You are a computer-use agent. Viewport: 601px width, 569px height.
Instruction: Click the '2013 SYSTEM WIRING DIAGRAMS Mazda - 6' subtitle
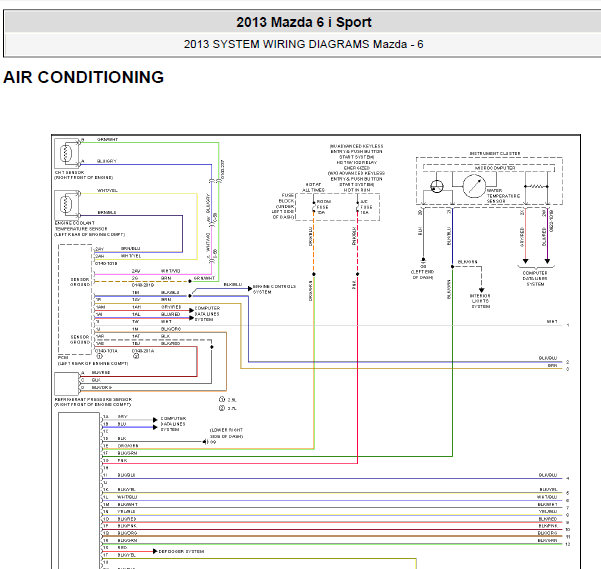click(x=304, y=44)
